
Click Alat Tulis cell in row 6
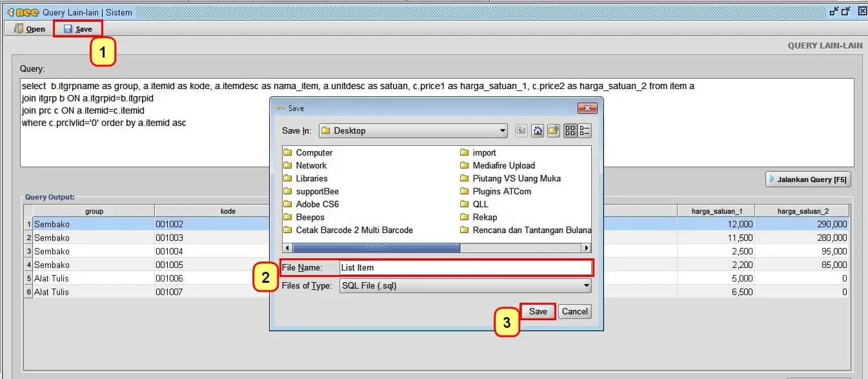point(94,292)
